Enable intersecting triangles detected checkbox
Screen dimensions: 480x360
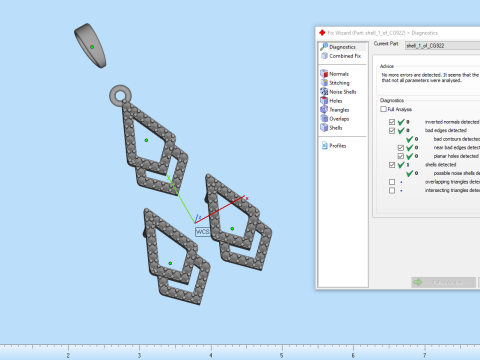392,190
